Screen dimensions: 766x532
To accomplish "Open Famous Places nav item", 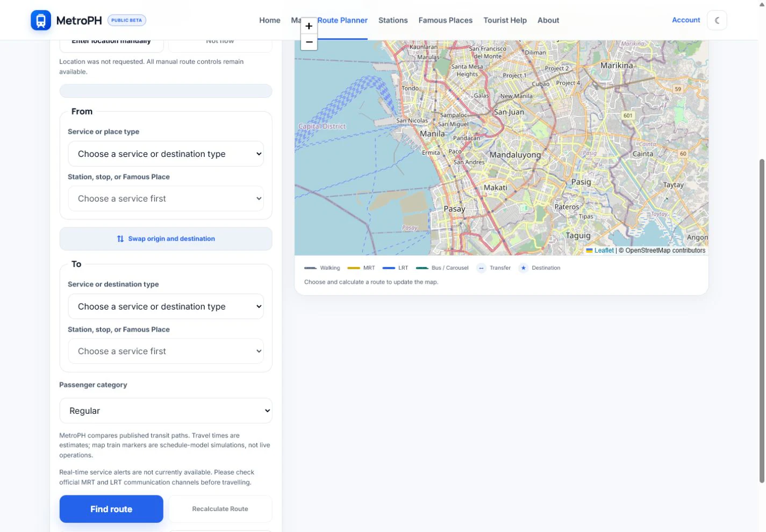I will pos(446,20).
